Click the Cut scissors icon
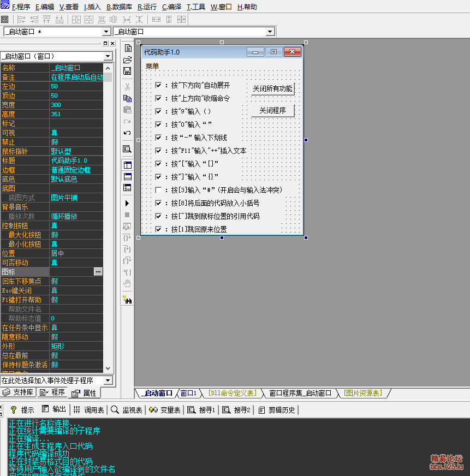 [128, 87]
